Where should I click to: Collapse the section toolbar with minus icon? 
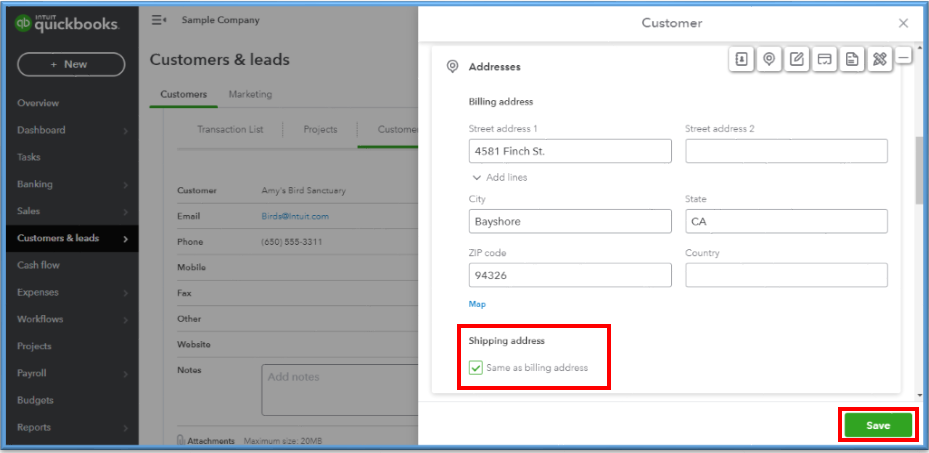pyautogui.click(x=904, y=59)
